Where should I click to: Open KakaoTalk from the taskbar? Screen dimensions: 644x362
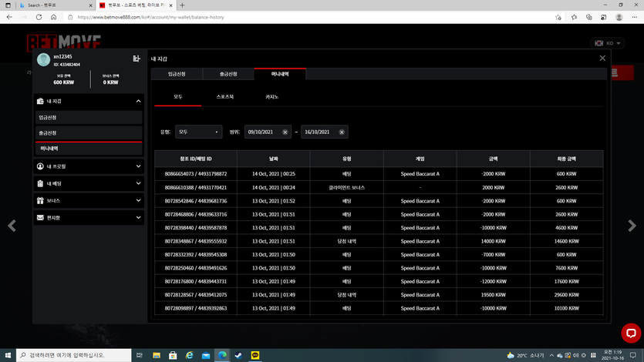(255, 355)
